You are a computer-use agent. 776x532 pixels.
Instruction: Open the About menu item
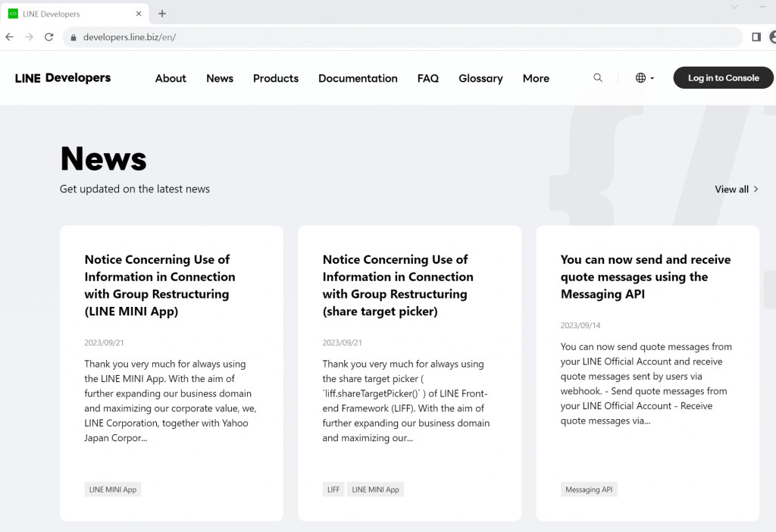point(171,78)
